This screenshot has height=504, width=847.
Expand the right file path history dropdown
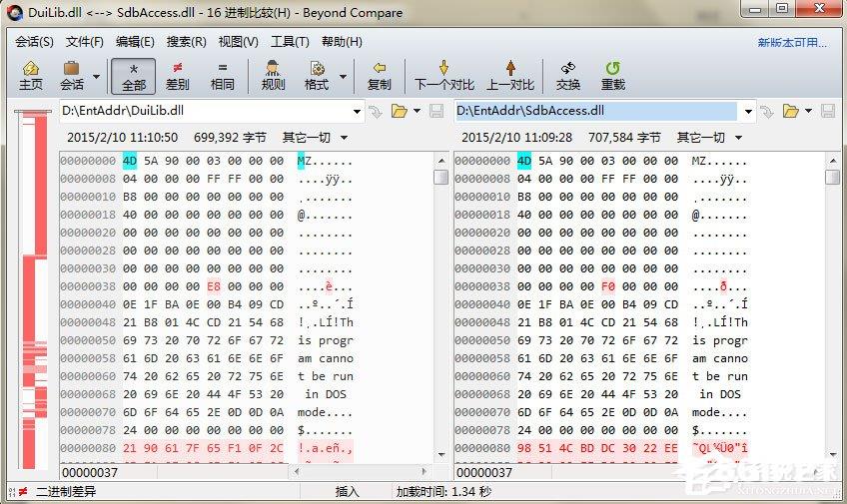click(748, 112)
